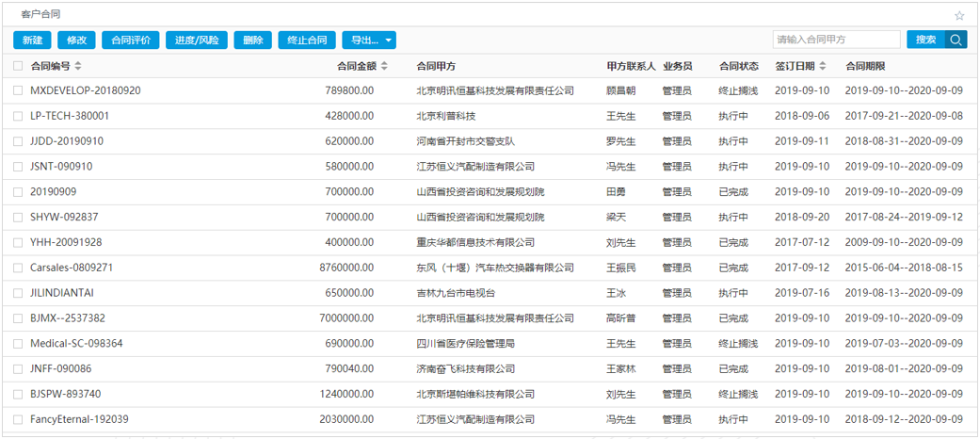The image size is (980, 439).
Task: Click party 济南奋飞科技有限公司
Action: (466, 369)
